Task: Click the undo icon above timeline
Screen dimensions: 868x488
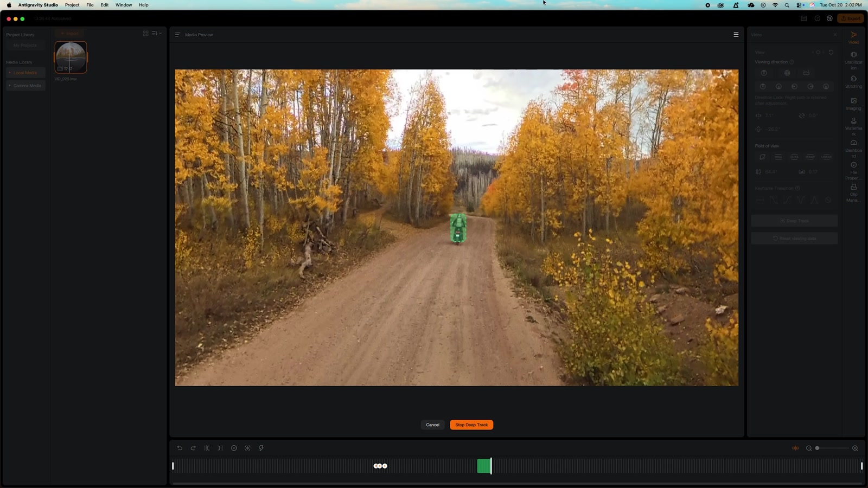Action: 180,448
